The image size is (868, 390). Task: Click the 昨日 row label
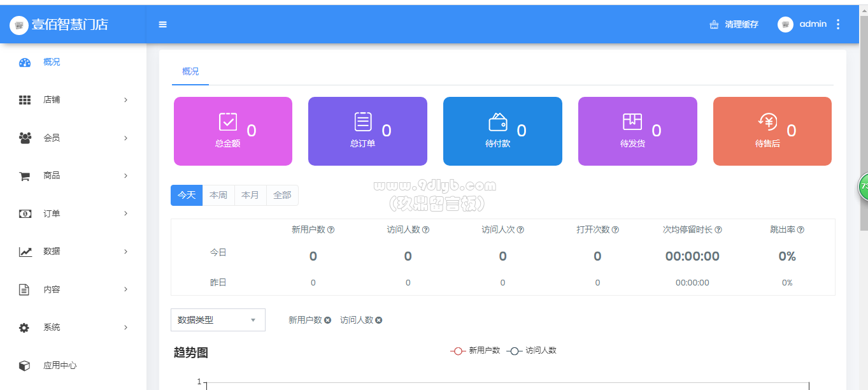pyautogui.click(x=218, y=282)
